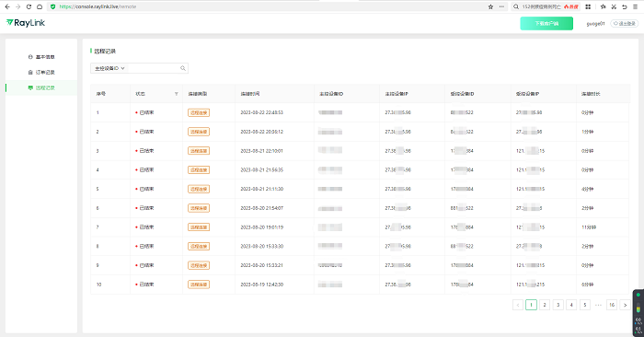The width and height of the screenshot is (644, 337).
Task: Open the three-dot menu in address bar
Action: pos(501,6)
